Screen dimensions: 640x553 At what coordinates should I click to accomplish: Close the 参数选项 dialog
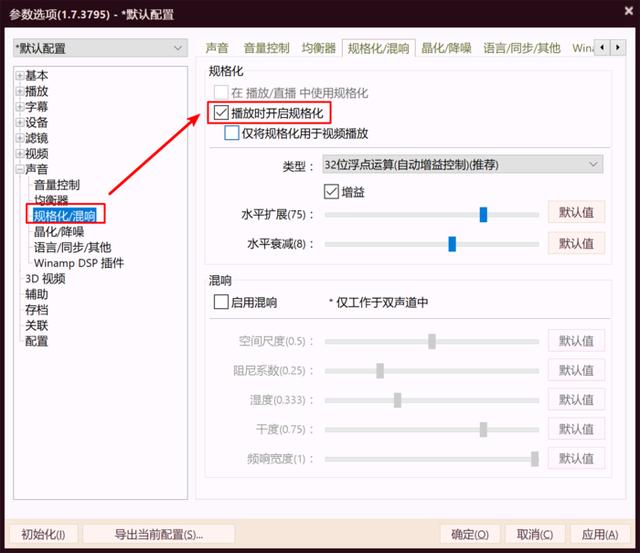[629, 11]
